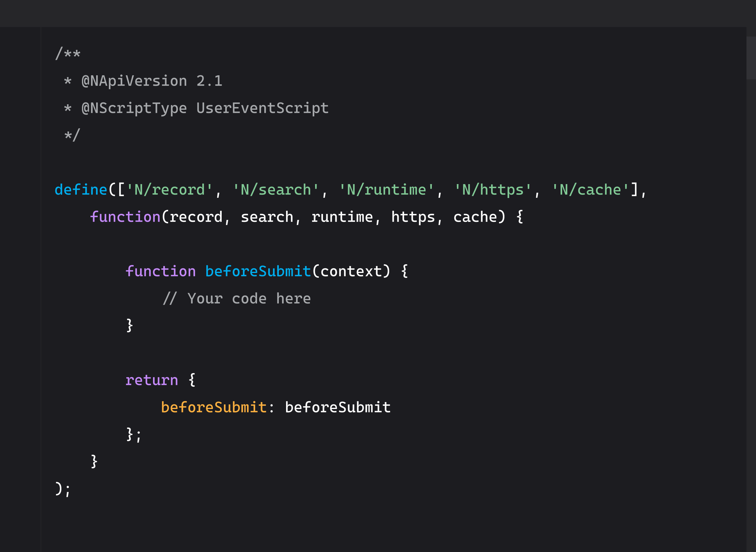Click the return keyword

[152, 380]
